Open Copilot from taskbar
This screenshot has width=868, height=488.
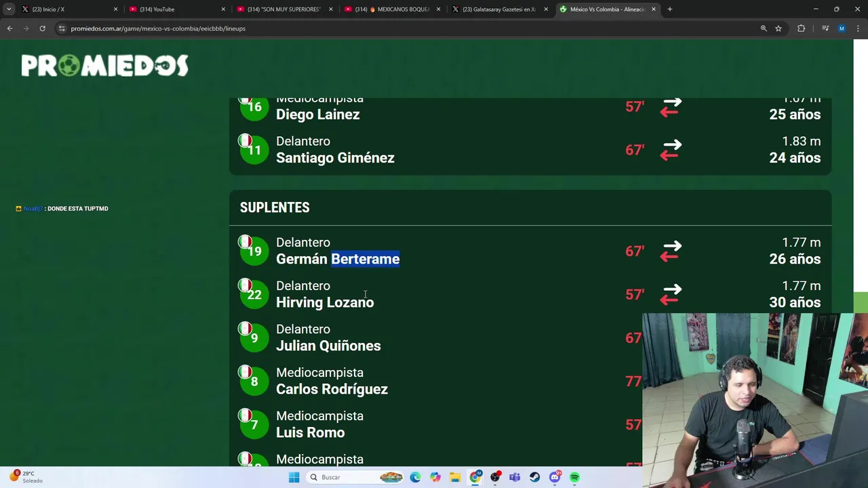[435, 477]
